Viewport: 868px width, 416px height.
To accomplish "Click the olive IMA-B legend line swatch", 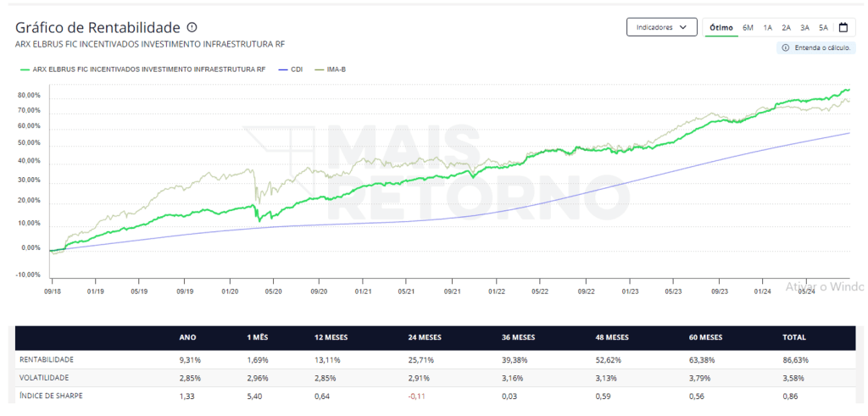I will (319, 69).
